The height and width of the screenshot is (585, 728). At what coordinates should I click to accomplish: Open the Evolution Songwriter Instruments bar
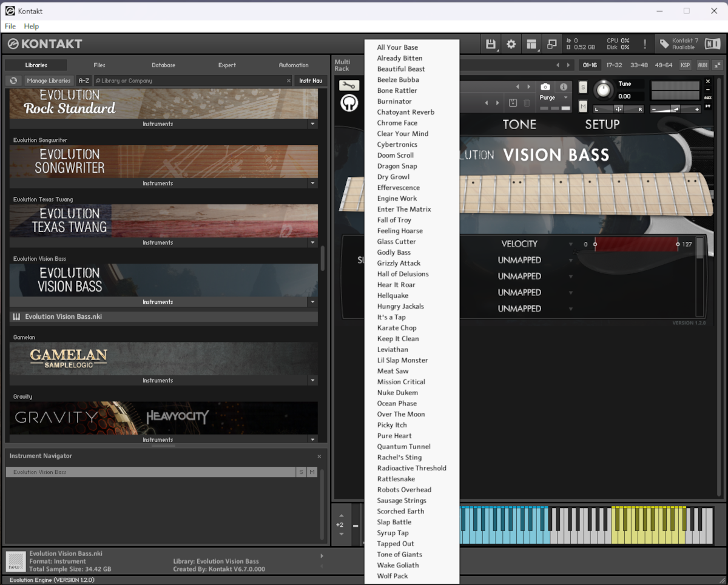[x=158, y=183]
